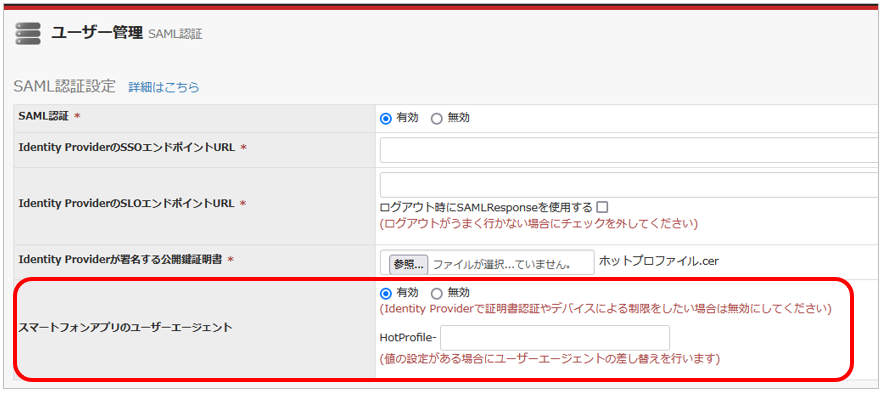This screenshot has height=394, width=883.
Task: Click the ログアウトがうまく行かない場合 red note
Action: point(539,224)
